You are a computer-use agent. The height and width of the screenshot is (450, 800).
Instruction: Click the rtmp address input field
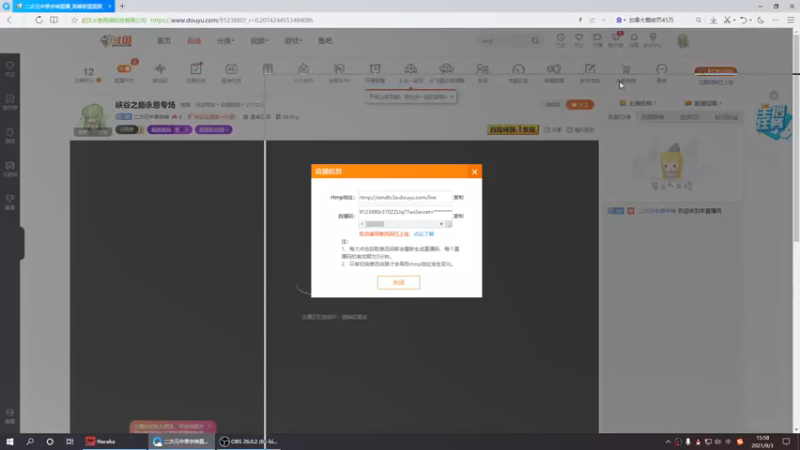point(405,197)
